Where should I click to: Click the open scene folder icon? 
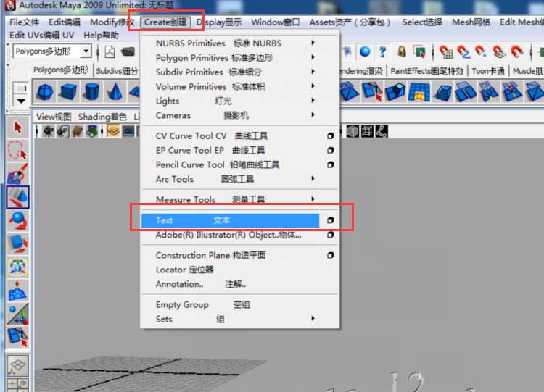[x=128, y=52]
